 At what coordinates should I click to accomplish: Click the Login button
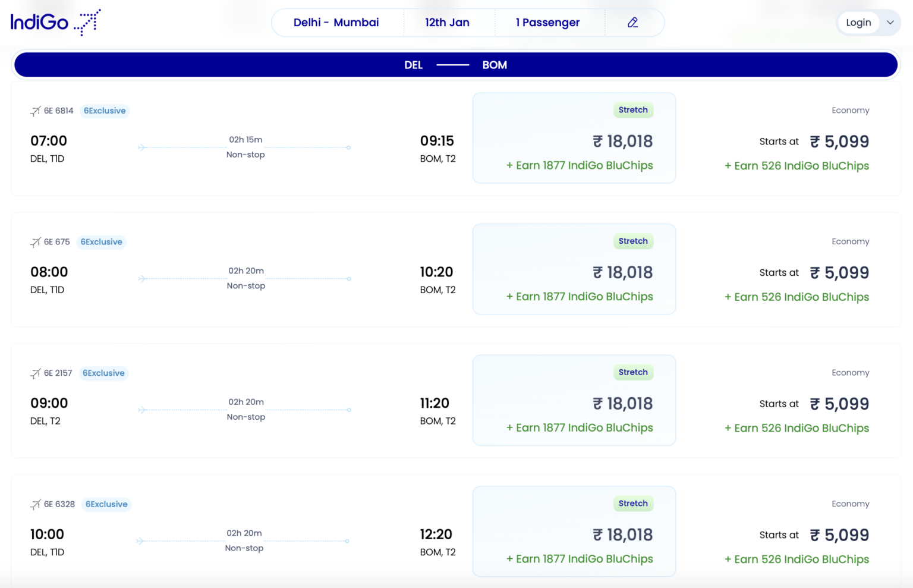[858, 22]
